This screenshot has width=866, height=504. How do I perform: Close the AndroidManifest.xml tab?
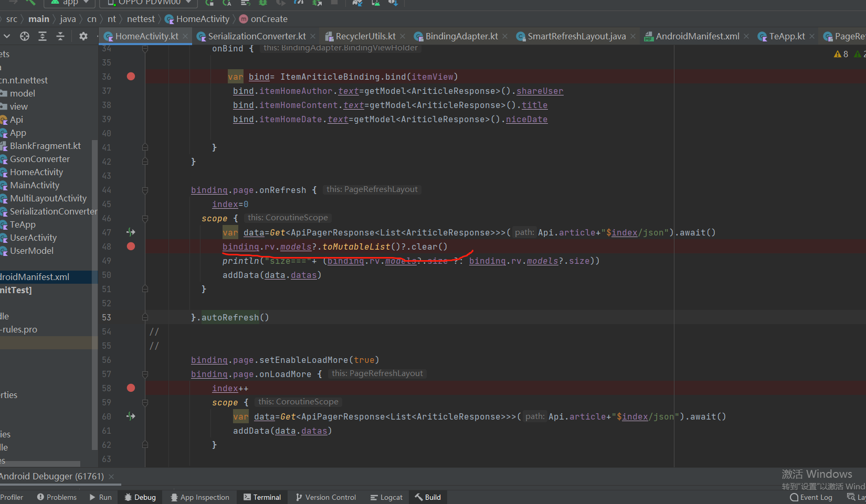746,36
